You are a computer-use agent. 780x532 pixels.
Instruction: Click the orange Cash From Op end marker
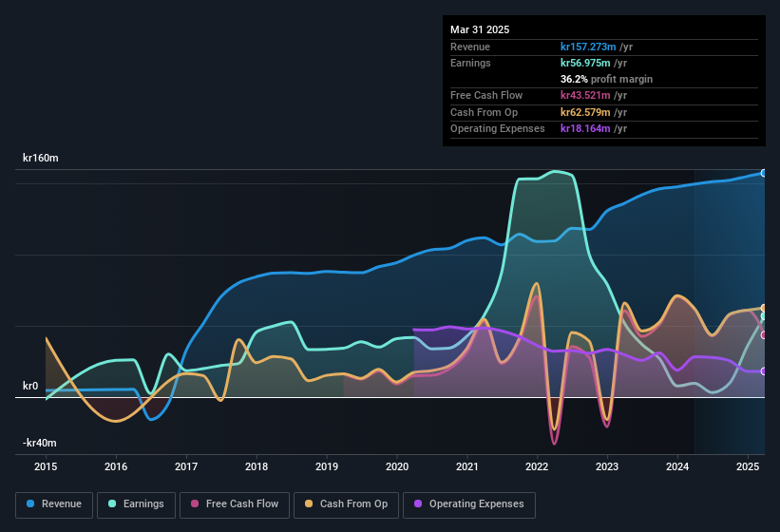pos(764,308)
